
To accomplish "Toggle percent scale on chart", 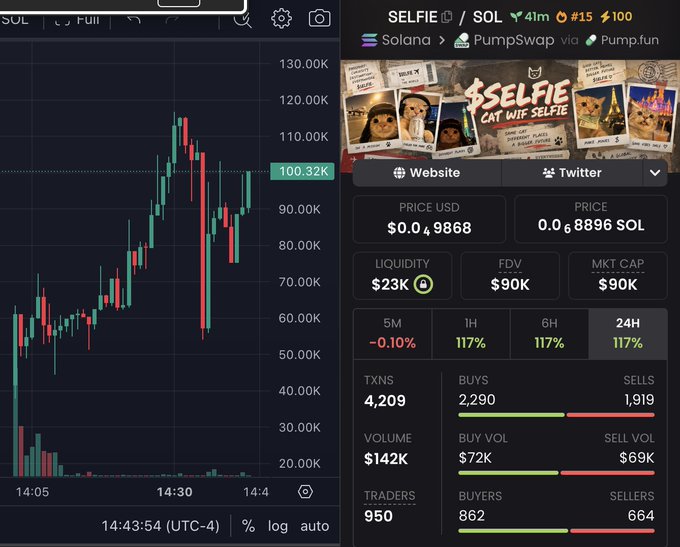I will (x=248, y=526).
